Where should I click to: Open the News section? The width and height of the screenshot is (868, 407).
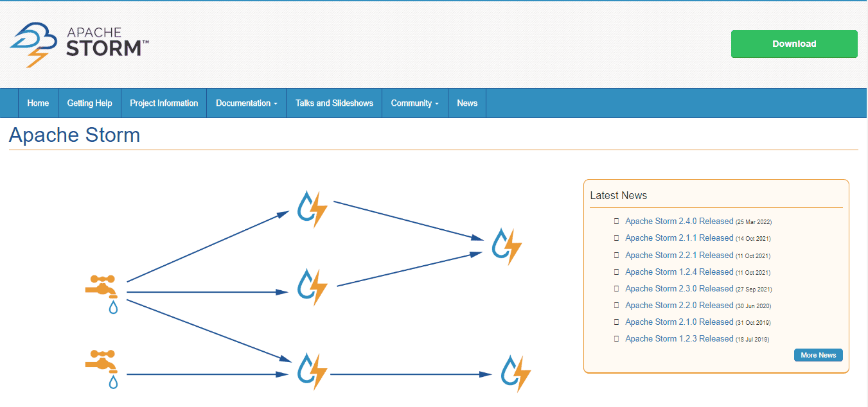[466, 103]
